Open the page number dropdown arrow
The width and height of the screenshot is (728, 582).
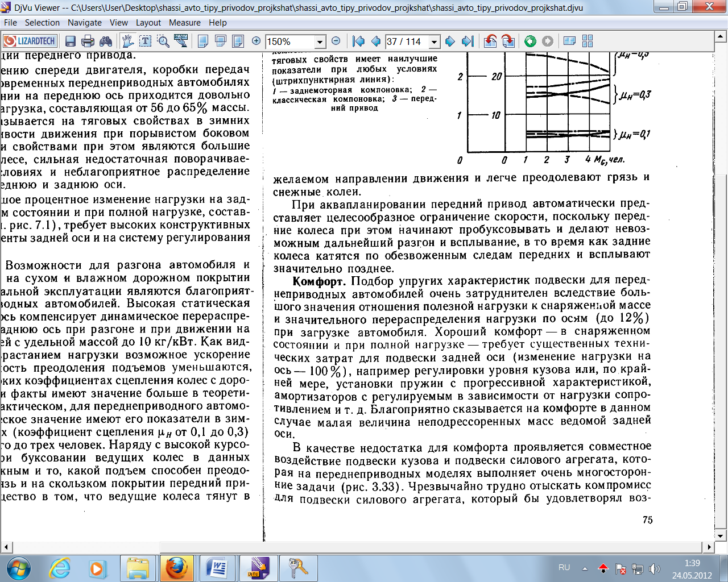[x=435, y=41]
